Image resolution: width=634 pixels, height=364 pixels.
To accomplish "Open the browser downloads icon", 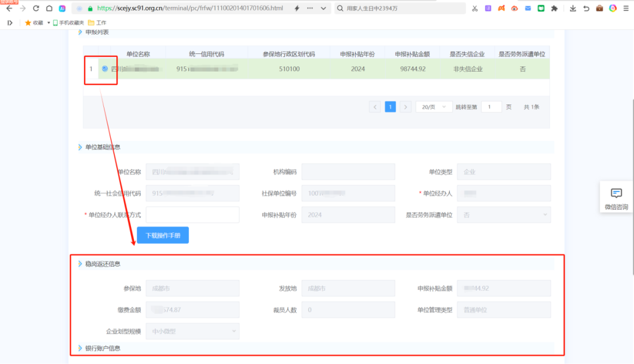I will 572,8.
